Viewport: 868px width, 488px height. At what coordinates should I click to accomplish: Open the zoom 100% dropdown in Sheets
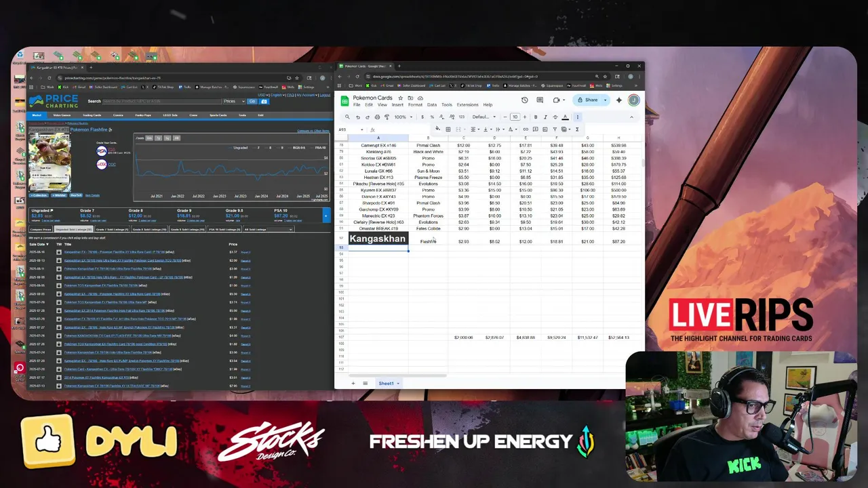tap(403, 117)
